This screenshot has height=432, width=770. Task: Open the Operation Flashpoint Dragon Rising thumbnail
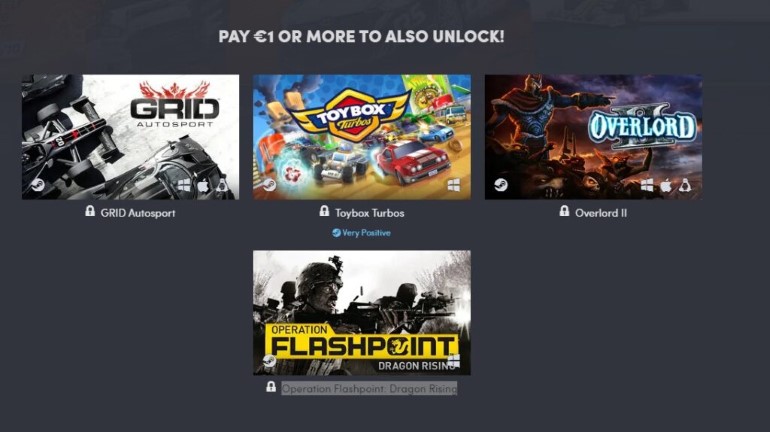pyautogui.click(x=362, y=313)
